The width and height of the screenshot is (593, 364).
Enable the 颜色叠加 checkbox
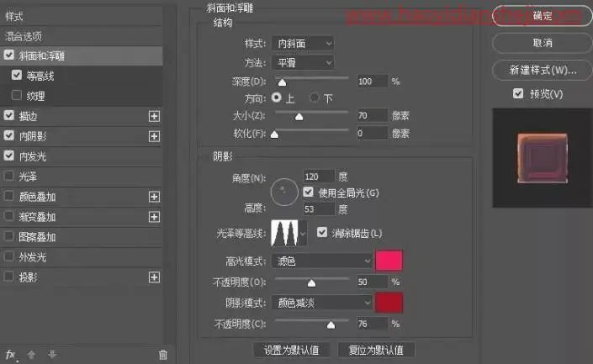[x=9, y=196]
